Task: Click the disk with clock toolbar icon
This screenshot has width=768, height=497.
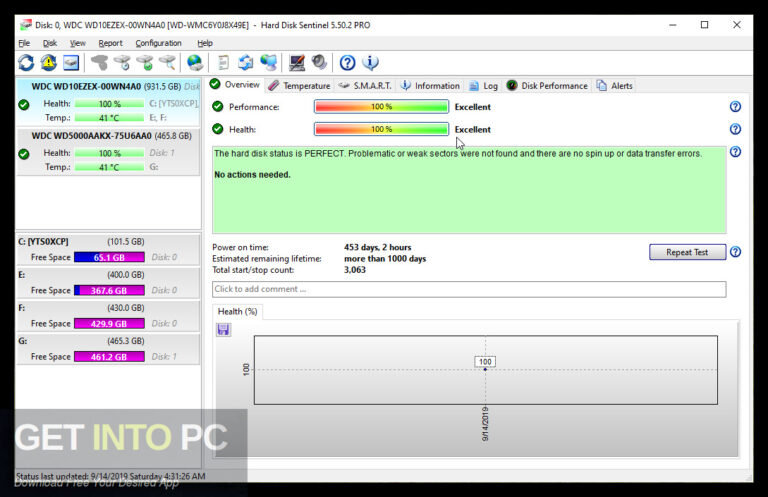Action: tap(122, 63)
